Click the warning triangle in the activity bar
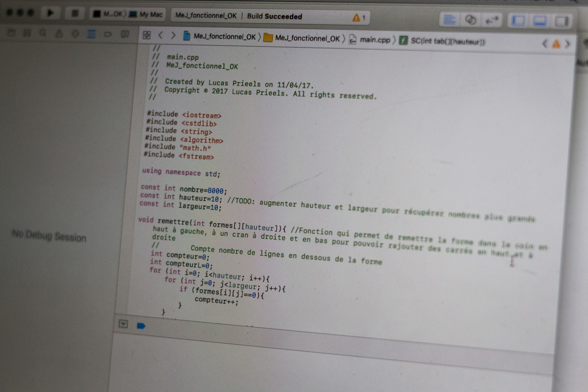The width and height of the screenshot is (588, 392). pyautogui.click(x=356, y=17)
